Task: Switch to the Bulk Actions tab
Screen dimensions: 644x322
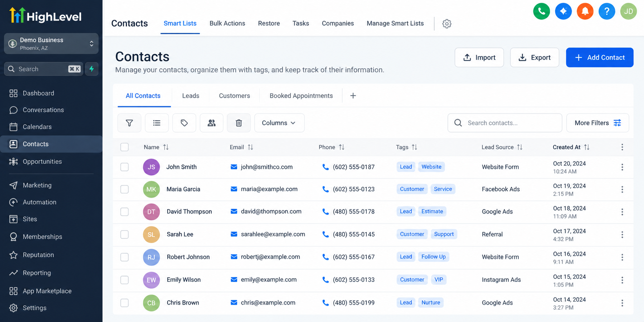Action: click(227, 23)
